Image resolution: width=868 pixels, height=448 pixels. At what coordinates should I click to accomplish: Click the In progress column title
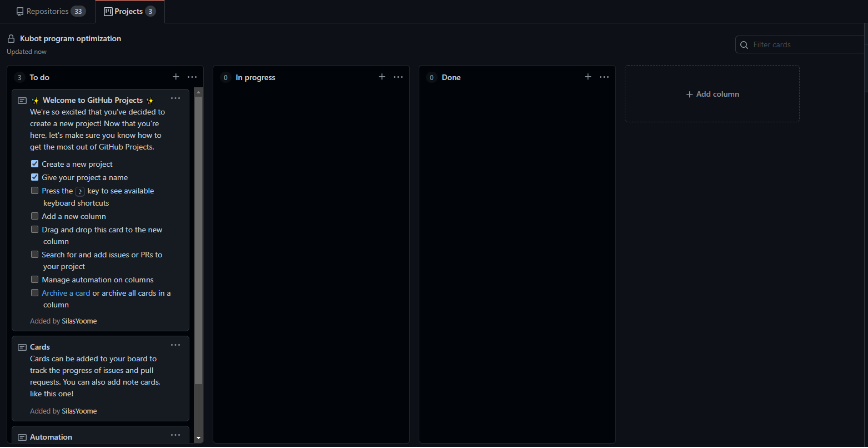(x=255, y=77)
